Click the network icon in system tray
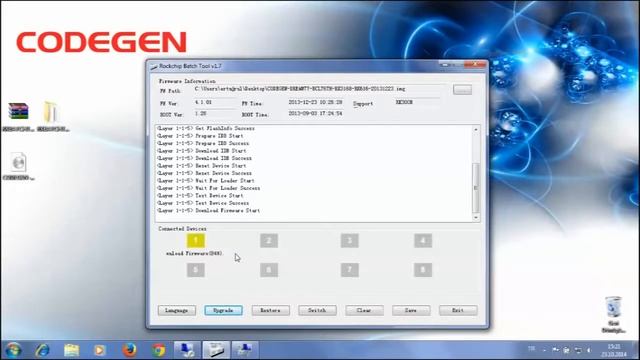640x360 pixels. 578,350
